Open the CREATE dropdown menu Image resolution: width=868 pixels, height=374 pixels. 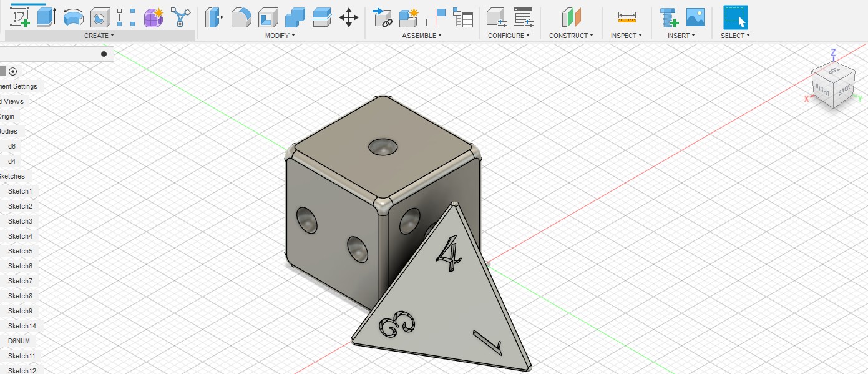pos(99,36)
